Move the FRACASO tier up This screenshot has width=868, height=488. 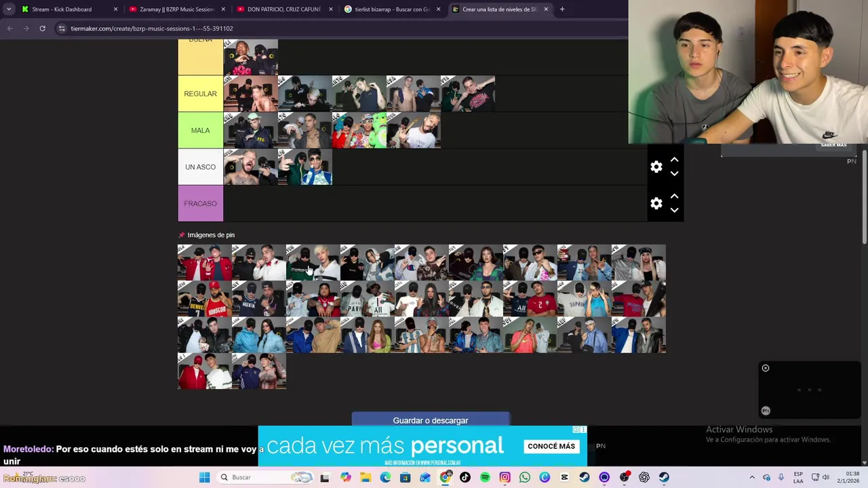point(674,197)
